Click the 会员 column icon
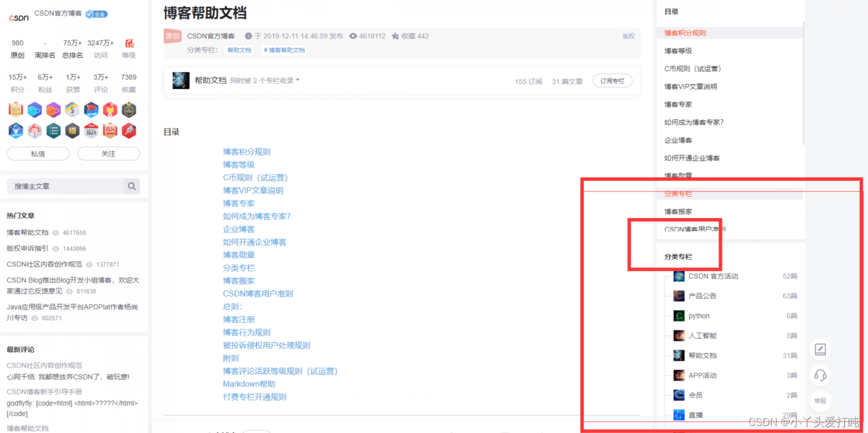Image resolution: width=868 pixels, height=433 pixels. point(679,395)
